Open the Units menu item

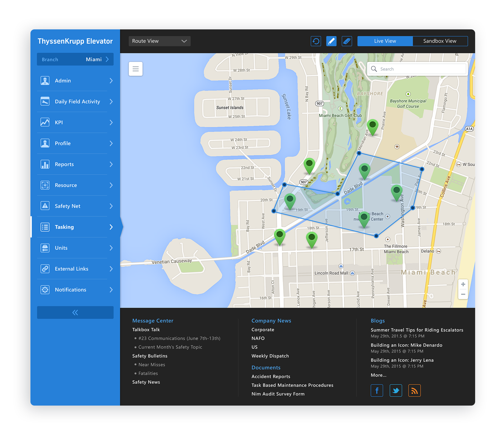coord(75,248)
